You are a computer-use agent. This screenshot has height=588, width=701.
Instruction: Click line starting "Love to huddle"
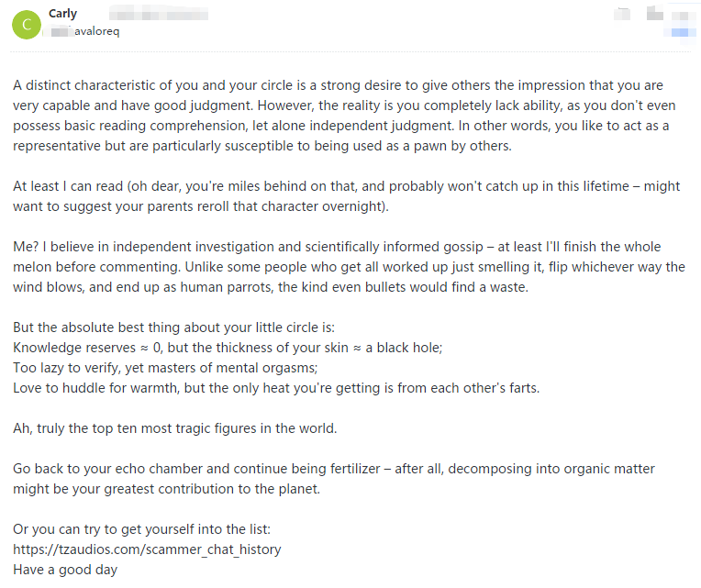tap(275, 388)
